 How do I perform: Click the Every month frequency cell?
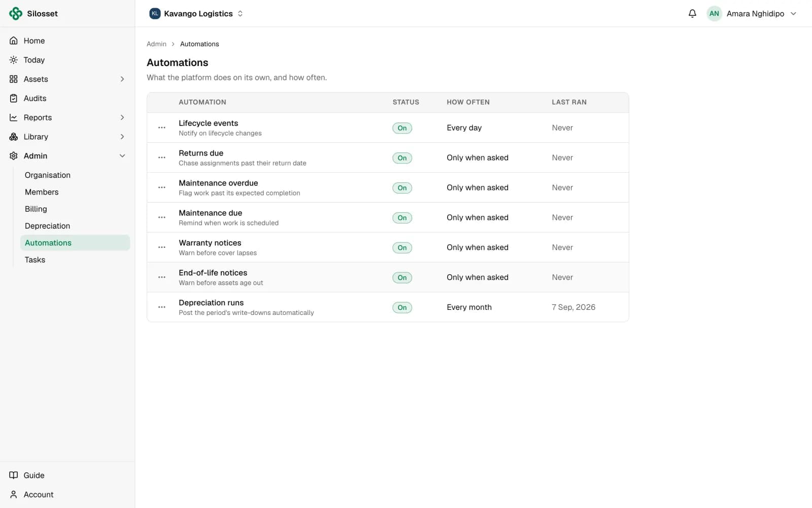point(469,307)
